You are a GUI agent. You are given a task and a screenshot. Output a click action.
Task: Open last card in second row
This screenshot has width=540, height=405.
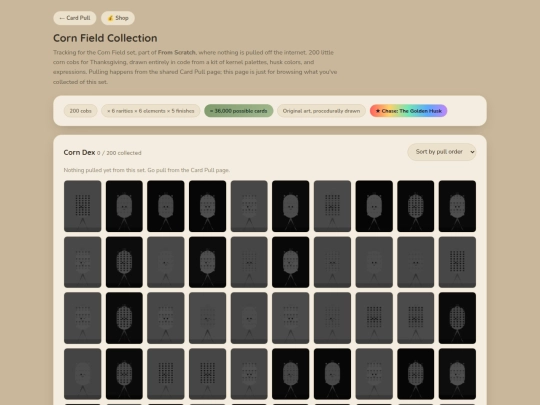coord(457,262)
